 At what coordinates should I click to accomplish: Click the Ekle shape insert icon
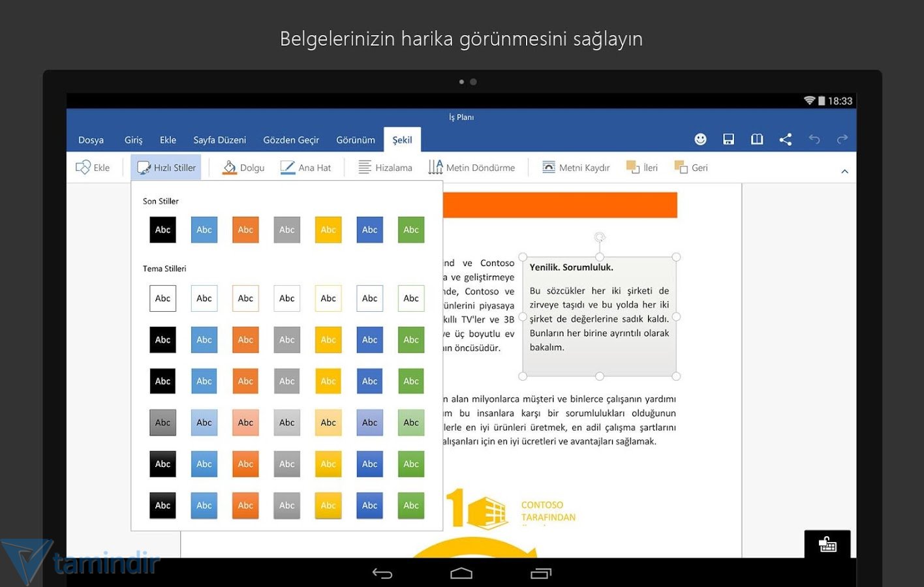93,167
